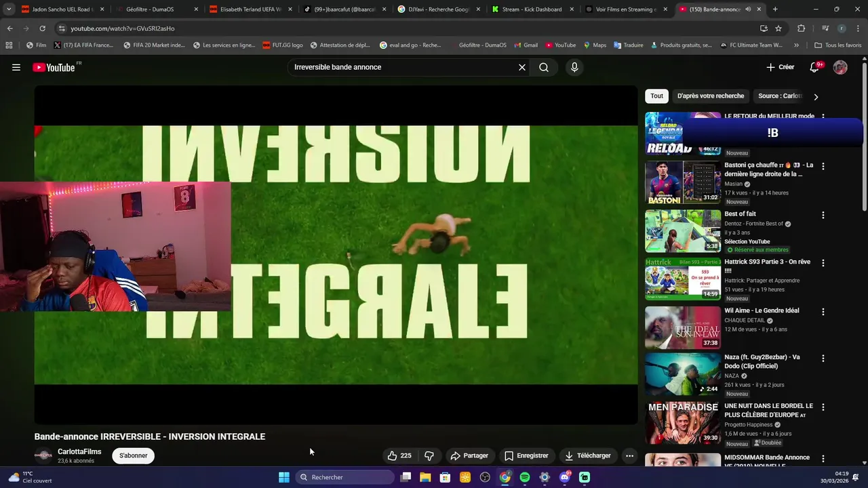Screen dimensions: 868x488
Task: Open options for Bastoni ça chauffe video
Action: (x=823, y=166)
